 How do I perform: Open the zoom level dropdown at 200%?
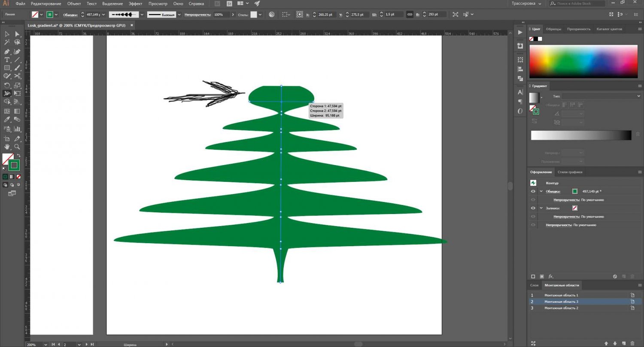tap(47, 344)
